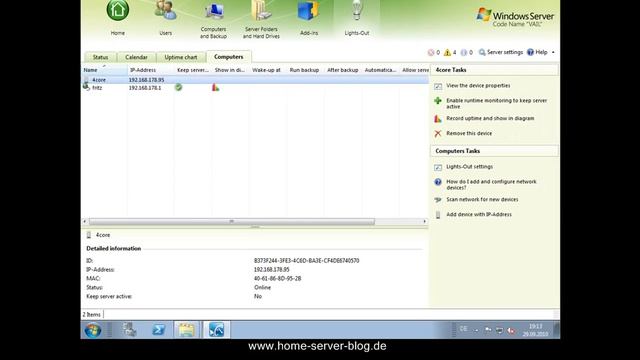Click the red X remove device icon
Viewport: 640px width, 360px height.
click(438, 133)
